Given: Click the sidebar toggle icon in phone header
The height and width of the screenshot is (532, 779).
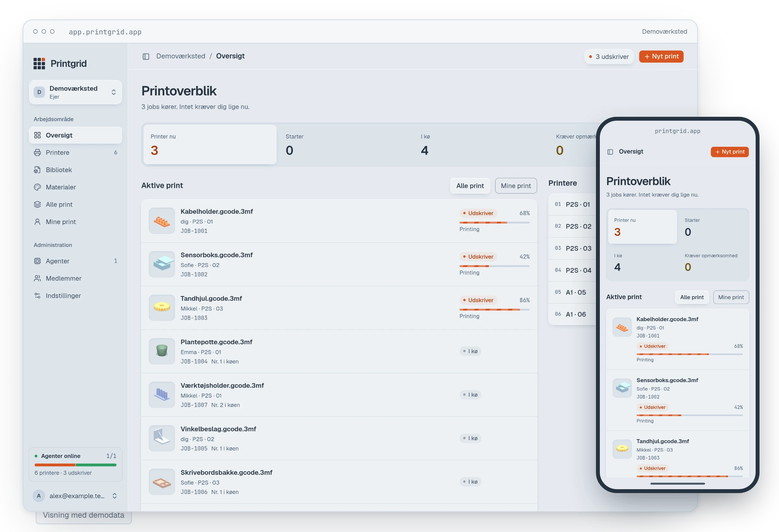Looking at the screenshot, I should coord(610,152).
